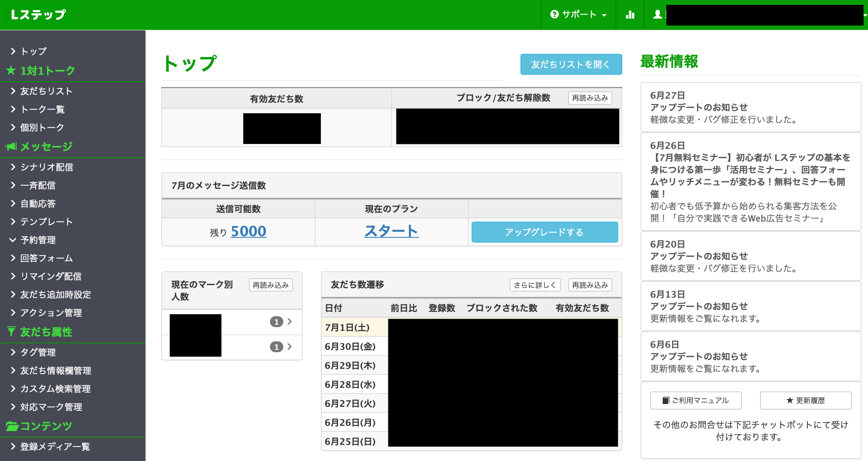Select the 6月28日(水) table row
Image resolution: width=868 pixels, height=461 pixels.
472,385
